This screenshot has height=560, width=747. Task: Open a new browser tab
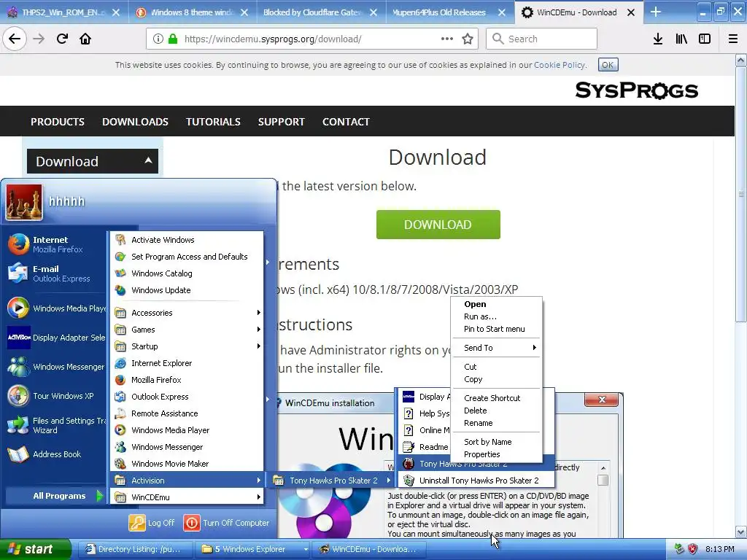(x=656, y=12)
